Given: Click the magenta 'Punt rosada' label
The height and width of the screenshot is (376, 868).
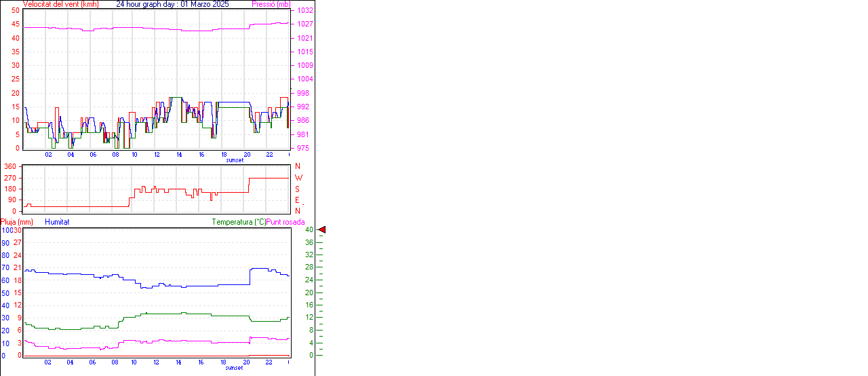Looking at the screenshot, I should click(285, 222).
